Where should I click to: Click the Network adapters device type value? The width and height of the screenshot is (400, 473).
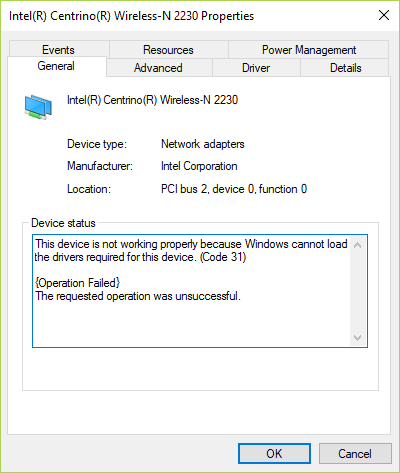coord(203,144)
